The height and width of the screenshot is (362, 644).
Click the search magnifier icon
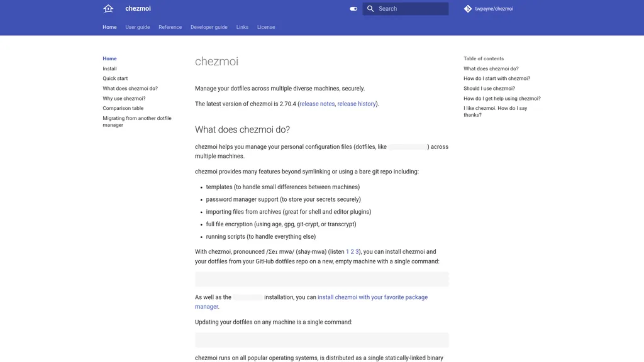[370, 9]
